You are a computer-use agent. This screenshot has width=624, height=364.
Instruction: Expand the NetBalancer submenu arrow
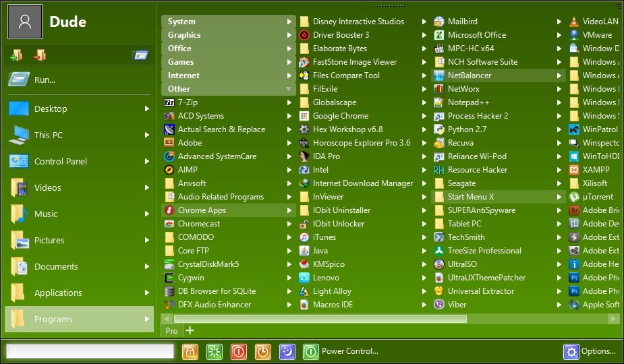559,75
